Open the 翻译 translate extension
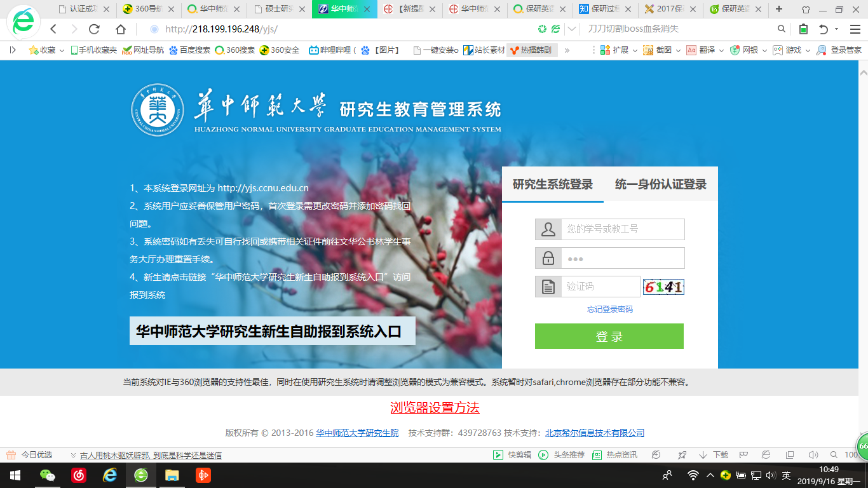The height and width of the screenshot is (488, 868). coord(701,50)
